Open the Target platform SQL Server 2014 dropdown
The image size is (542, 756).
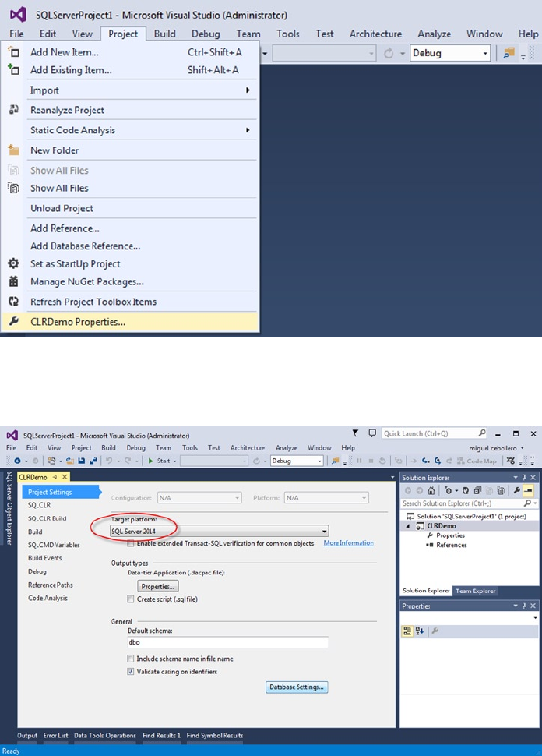(220, 532)
